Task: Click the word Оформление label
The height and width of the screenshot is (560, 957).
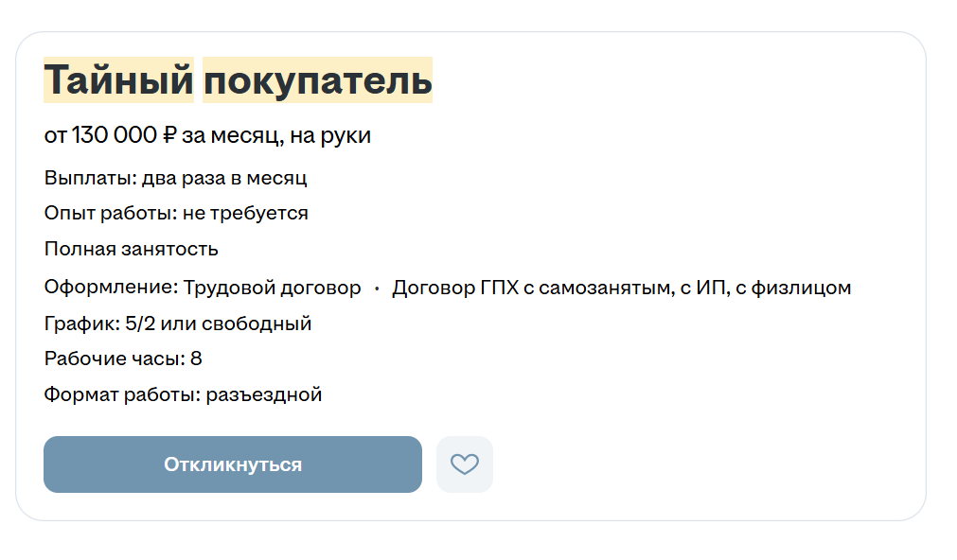Action: (x=114, y=288)
